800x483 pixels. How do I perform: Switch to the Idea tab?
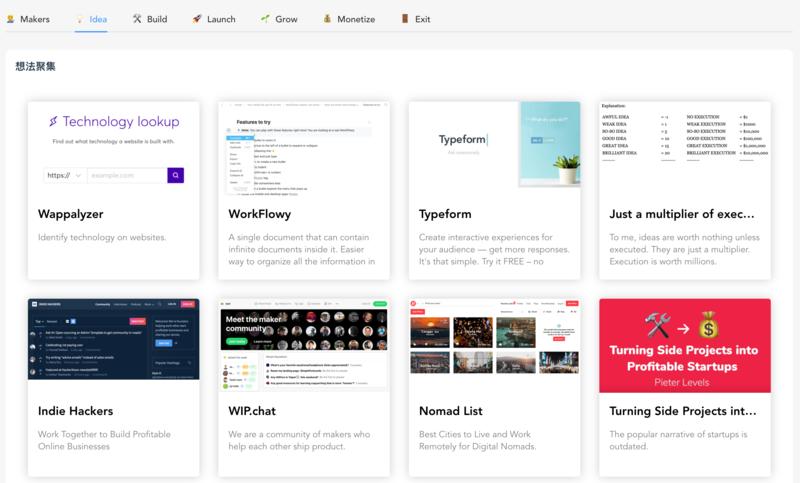coord(90,18)
